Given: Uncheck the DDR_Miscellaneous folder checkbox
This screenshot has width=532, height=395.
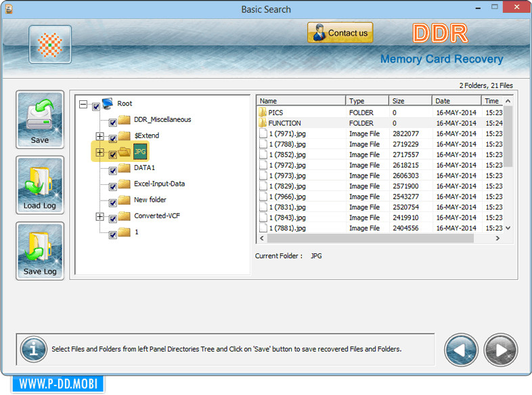Looking at the screenshot, I should pos(113,122).
